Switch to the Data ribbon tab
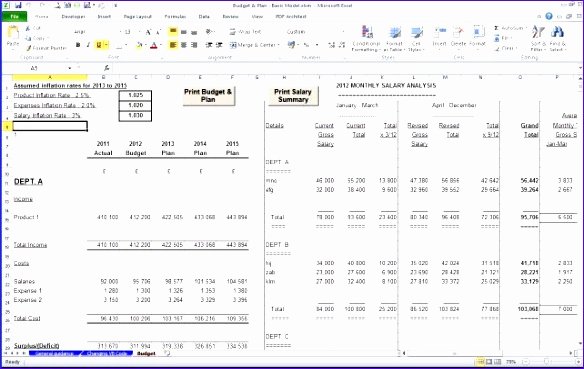The width and height of the screenshot is (584, 369). (x=204, y=16)
